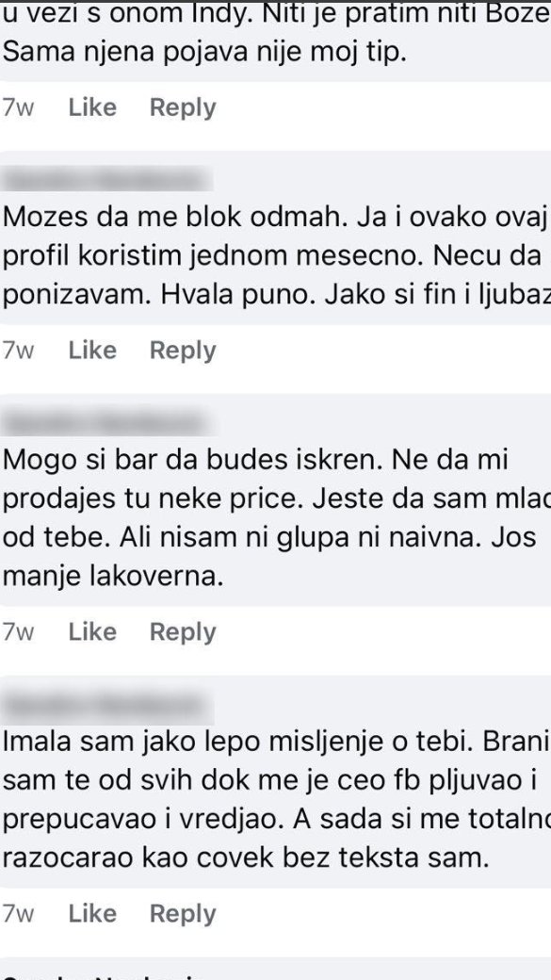This screenshot has height=980, width=551.
Task: Like the "Mozes da me blok odmah" comment
Action: click(92, 351)
